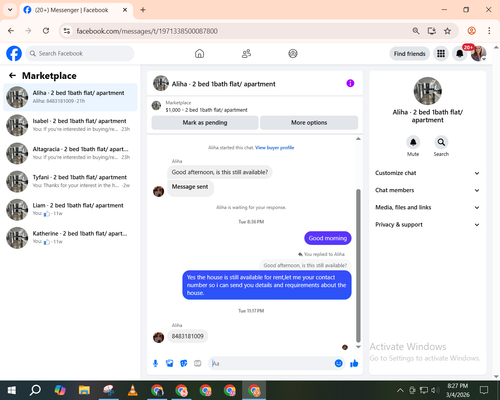The width and height of the screenshot is (500, 400).
Task: Open the Chrome tab search dropdown
Action: (x=10, y=10)
